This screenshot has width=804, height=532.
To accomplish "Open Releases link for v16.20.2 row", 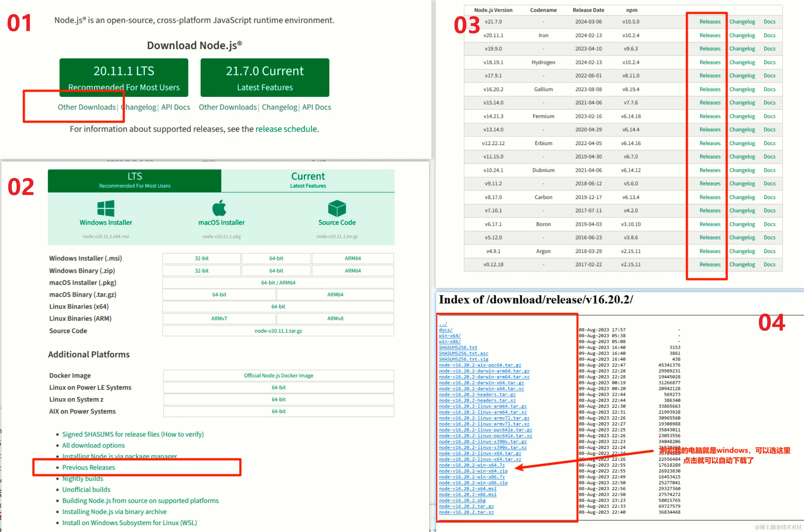I will click(710, 89).
